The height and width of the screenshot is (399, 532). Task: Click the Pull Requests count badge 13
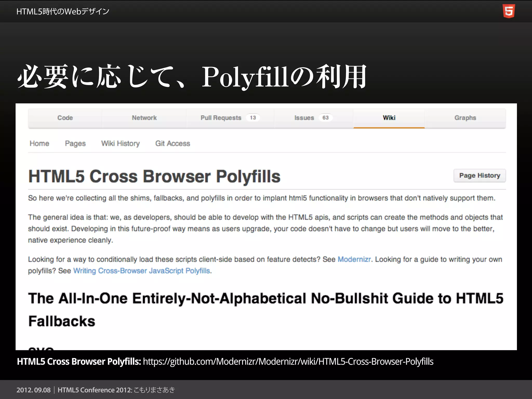[x=253, y=118]
